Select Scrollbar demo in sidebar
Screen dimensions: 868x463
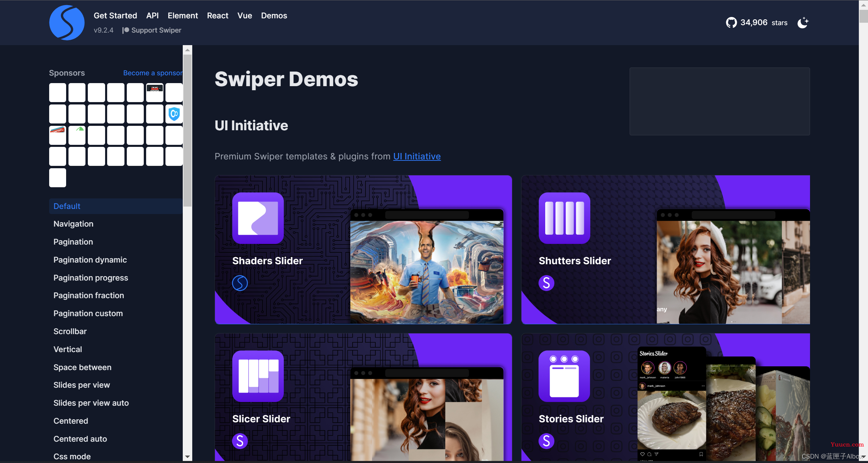70,331
